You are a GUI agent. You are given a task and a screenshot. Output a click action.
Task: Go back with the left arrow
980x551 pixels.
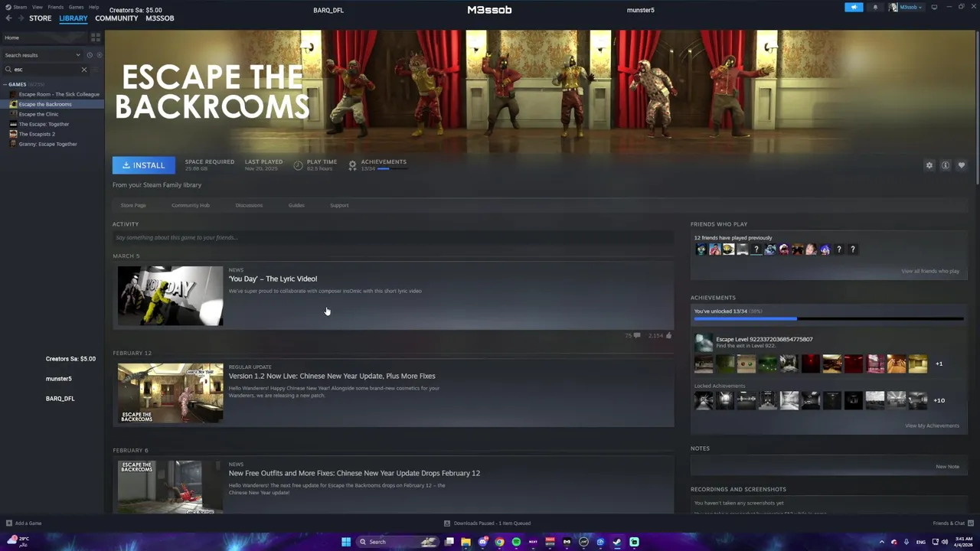tap(8, 18)
